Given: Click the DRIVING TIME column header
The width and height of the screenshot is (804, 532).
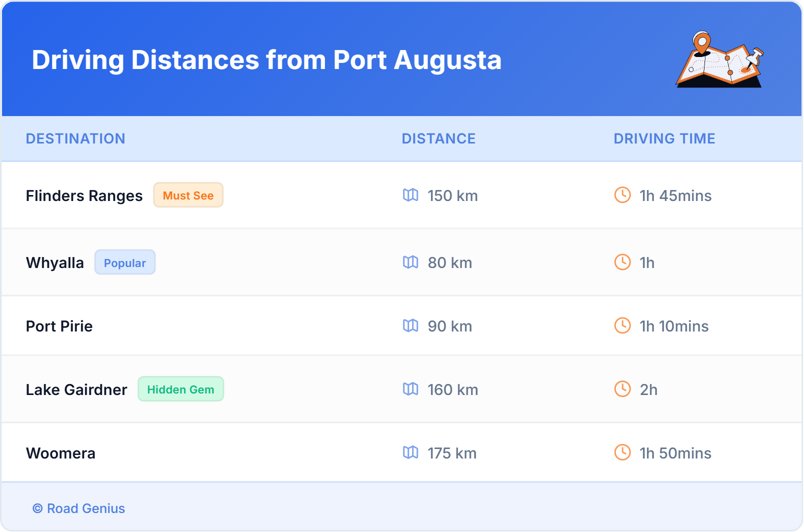Looking at the screenshot, I should pos(664,138).
